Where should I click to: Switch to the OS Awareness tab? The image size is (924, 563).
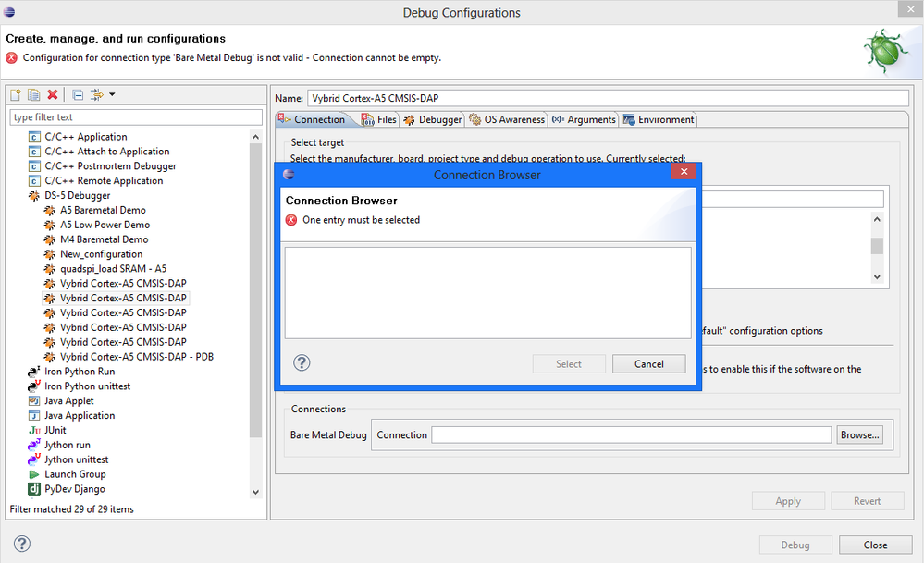(507, 119)
